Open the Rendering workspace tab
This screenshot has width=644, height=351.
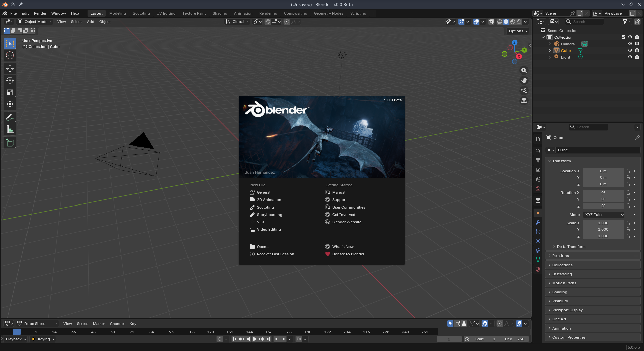coord(268,13)
